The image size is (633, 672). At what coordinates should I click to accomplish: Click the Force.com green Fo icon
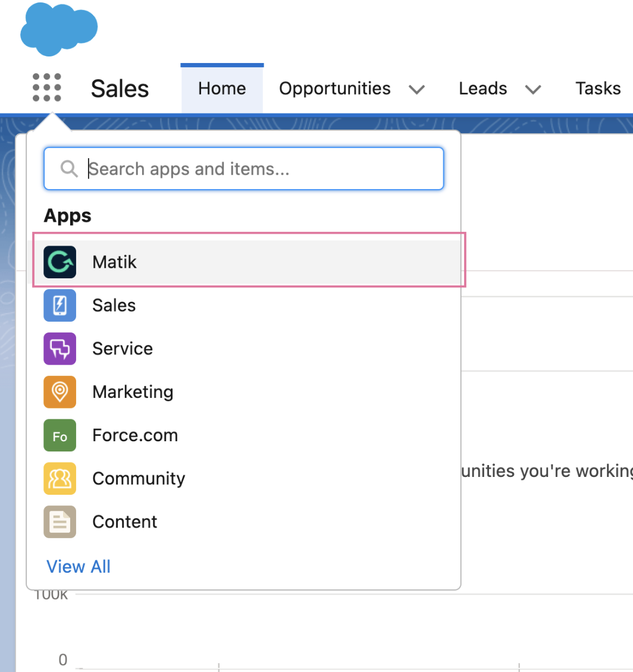pos(59,435)
